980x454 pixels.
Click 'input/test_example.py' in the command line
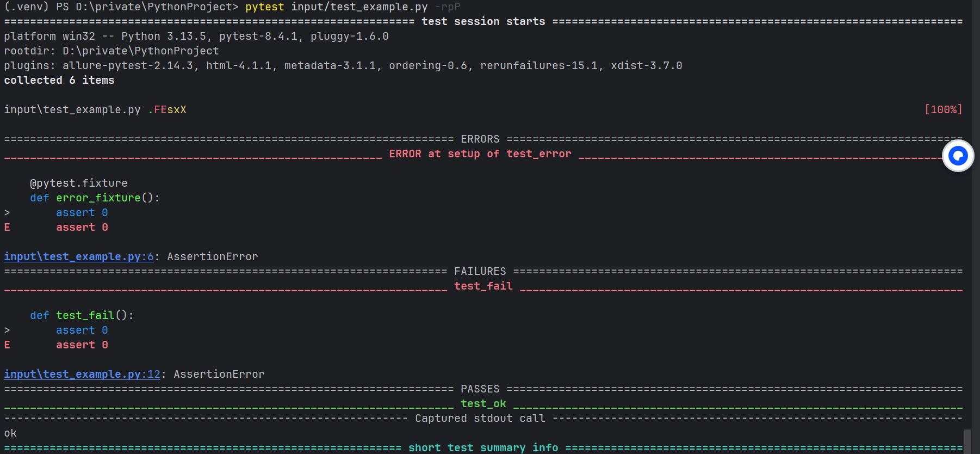coord(359,7)
